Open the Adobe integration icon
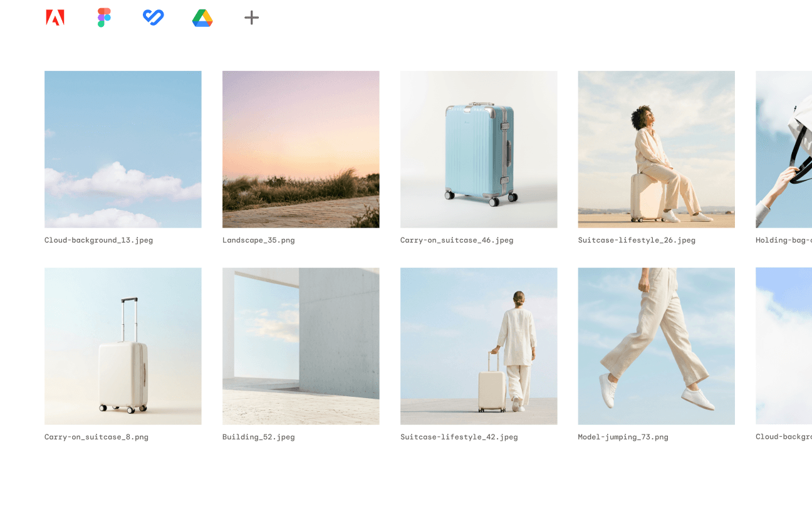The image size is (812, 514). click(55, 18)
